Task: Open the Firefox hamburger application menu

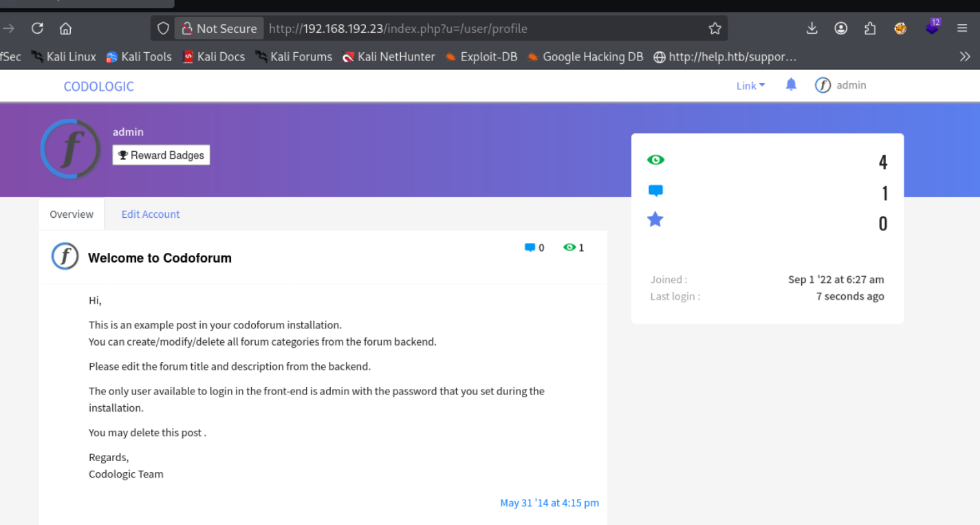Action: click(961, 28)
